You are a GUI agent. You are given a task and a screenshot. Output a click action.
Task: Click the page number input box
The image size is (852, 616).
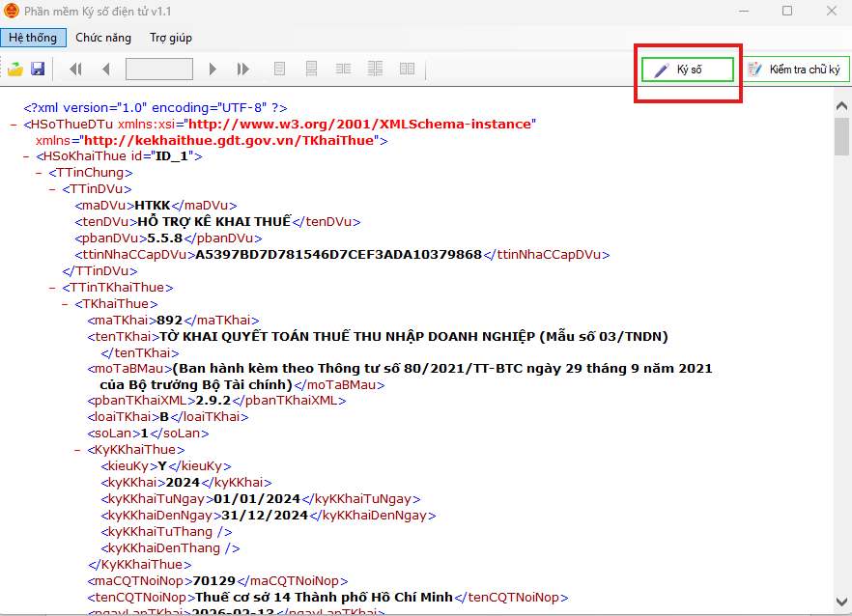coord(158,70)
